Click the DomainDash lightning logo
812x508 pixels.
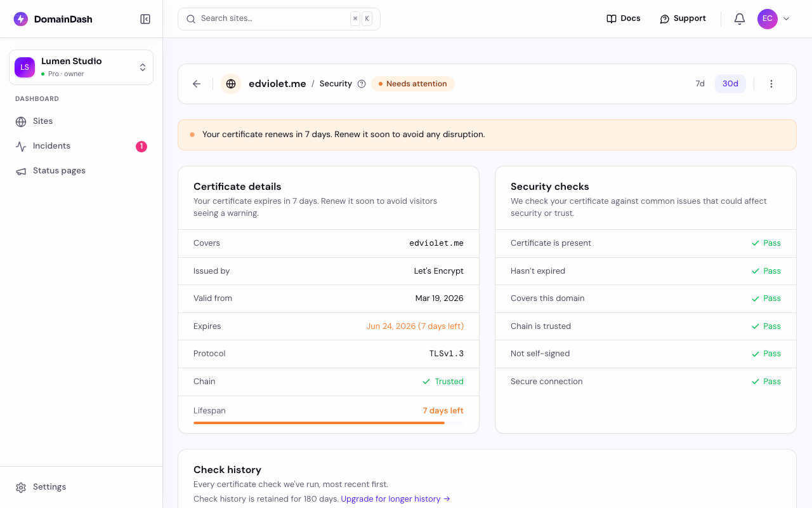click(x=21, y=19)
